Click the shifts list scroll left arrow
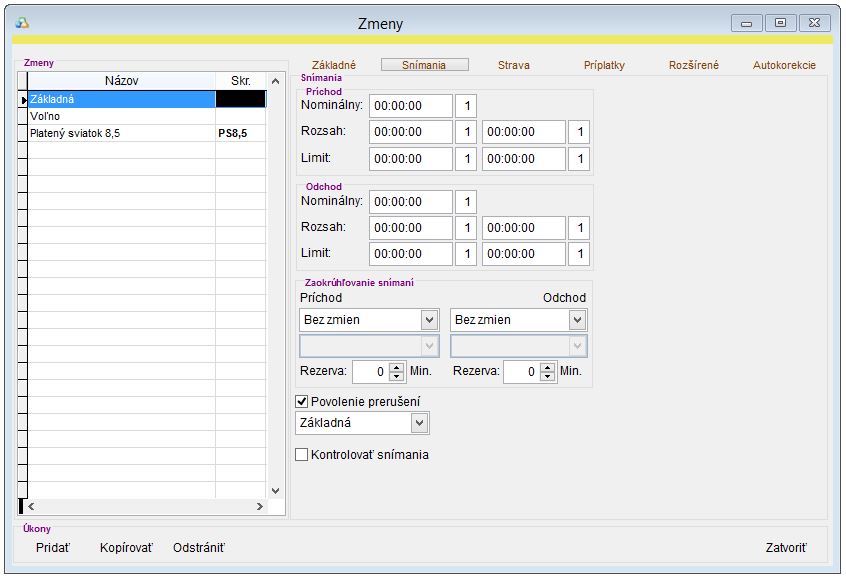Image resolution: width=846 pixels, height=579 pixels. coord(31,506)
